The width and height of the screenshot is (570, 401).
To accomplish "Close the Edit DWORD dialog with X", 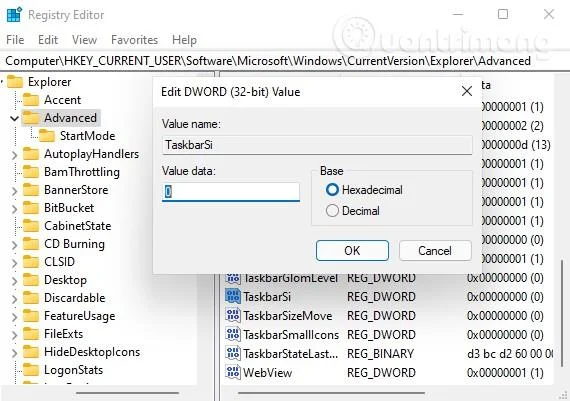I will pyautogui.click(x=467, y=91).
